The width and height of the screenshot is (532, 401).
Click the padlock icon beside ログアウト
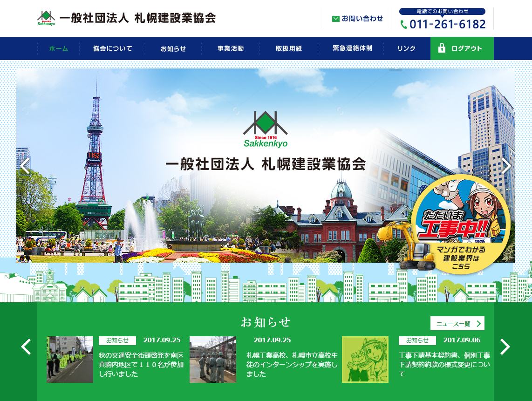click(442, 48)
